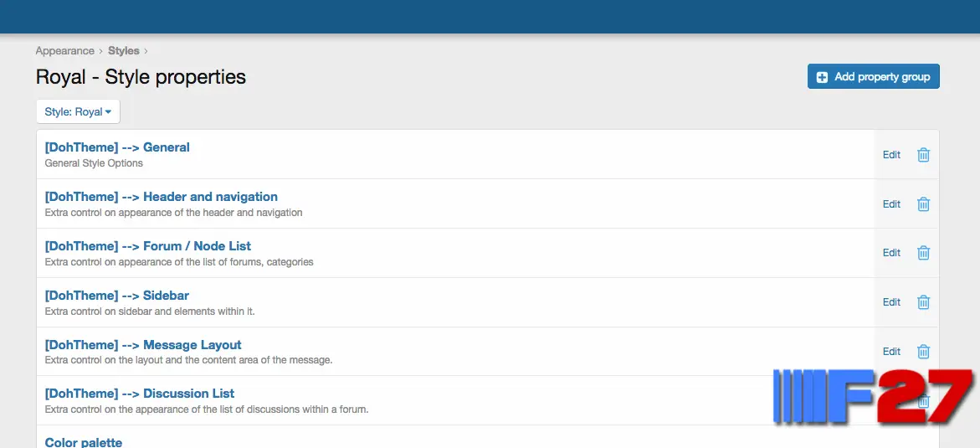Screen dimensions: 980x448
Task: Open the [DohTheme] General group title
Action: click(x=117, y=147)
